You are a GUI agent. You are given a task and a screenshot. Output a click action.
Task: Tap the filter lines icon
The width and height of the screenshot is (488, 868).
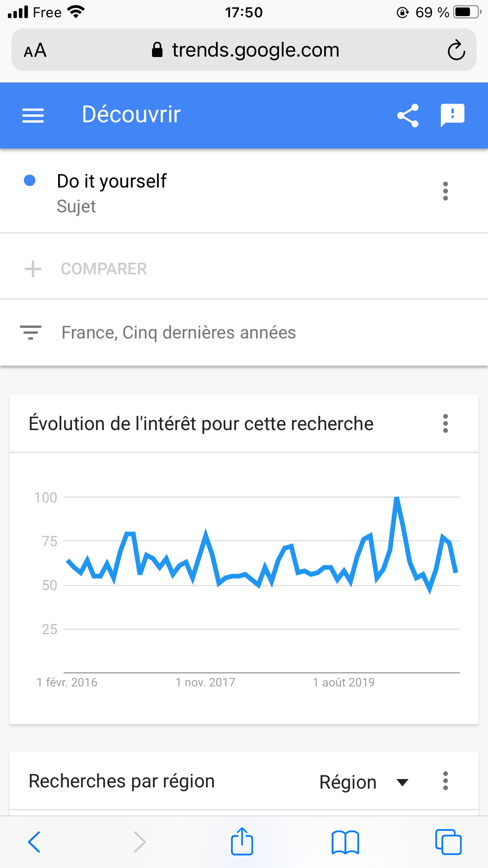31,333
